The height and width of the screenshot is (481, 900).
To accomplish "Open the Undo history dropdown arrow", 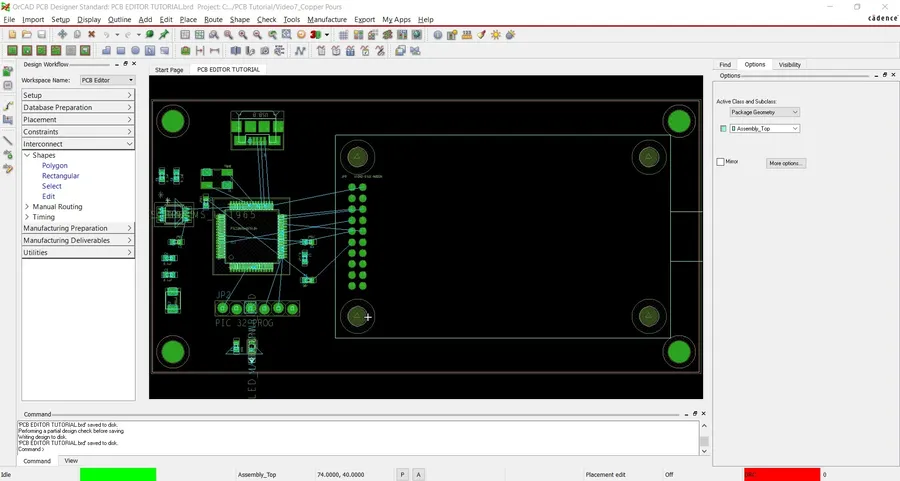I will pos(117,34).
